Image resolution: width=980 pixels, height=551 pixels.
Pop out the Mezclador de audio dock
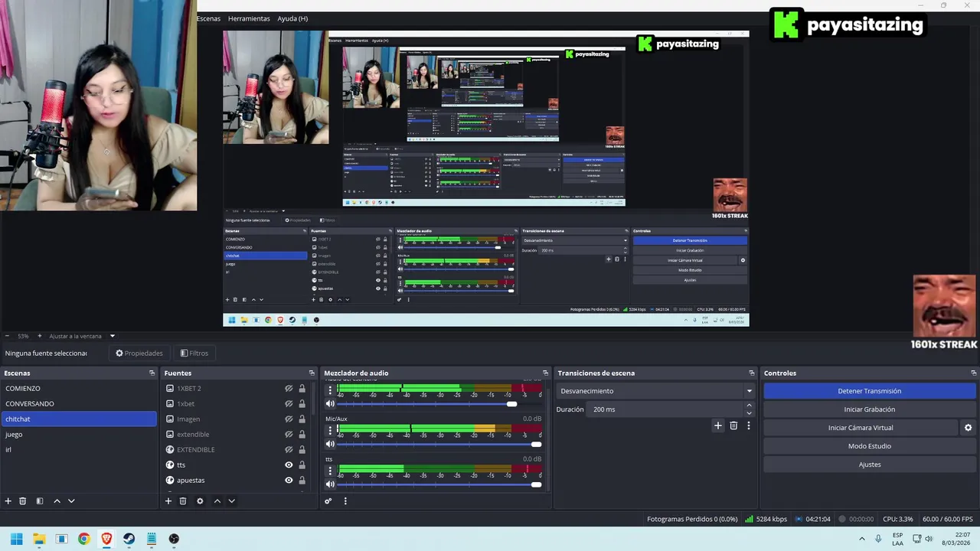click(545, 373)
